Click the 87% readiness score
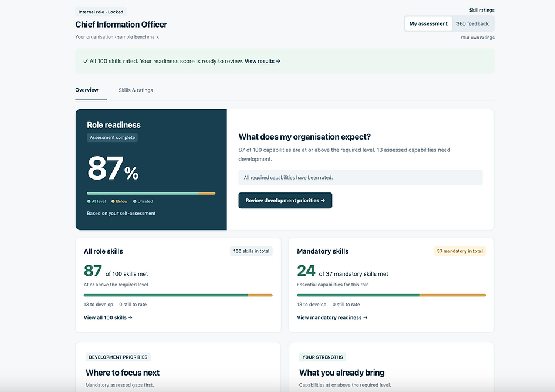The height and width of the screenshot is (392, 555). coord(113,168)
